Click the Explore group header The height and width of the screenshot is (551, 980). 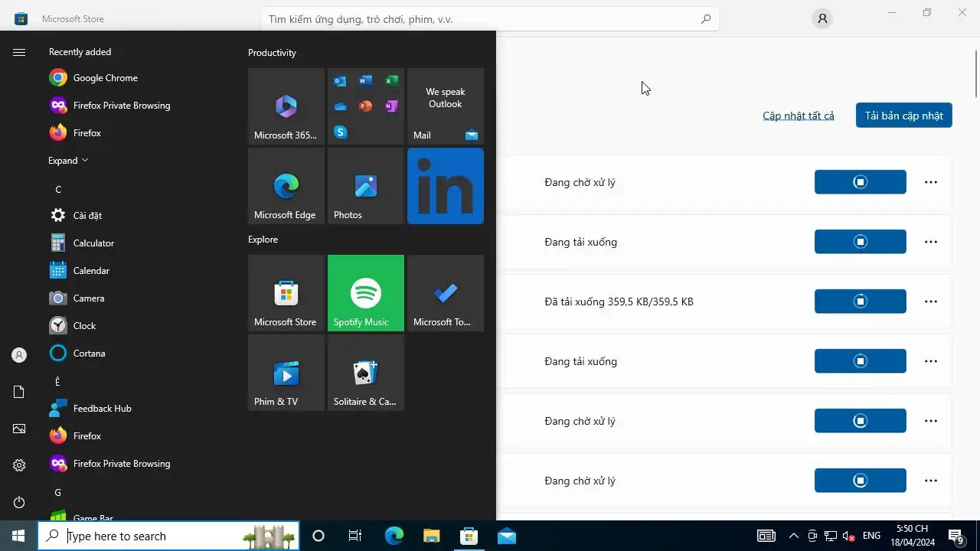click(263, 240)
